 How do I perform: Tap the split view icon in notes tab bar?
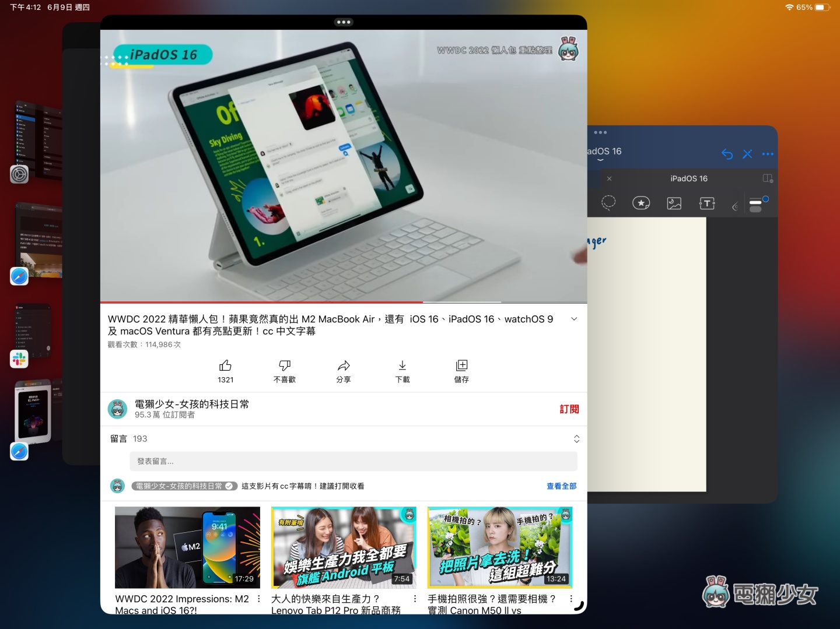(x=768, y=178)
